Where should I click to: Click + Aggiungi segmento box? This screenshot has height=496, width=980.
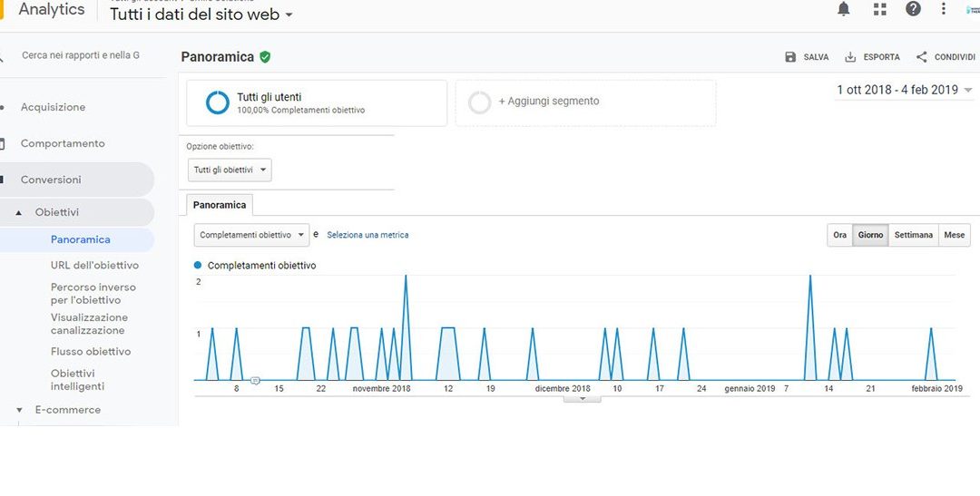tap(585, 103)
